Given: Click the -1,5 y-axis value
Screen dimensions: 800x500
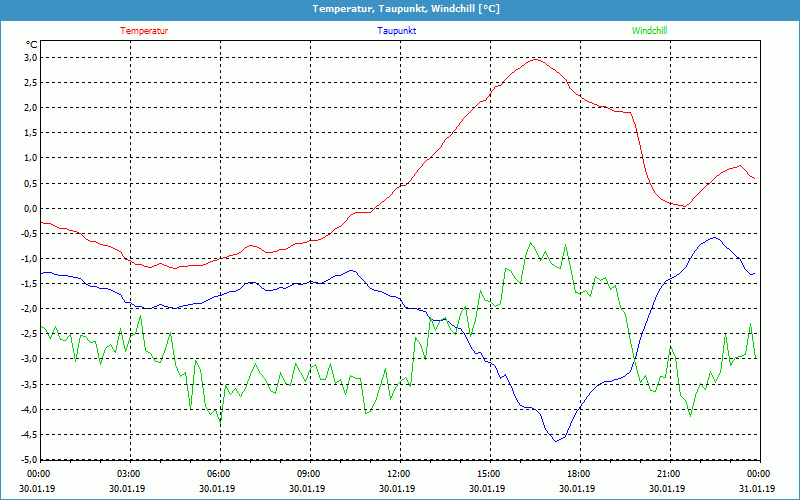Looking at the screenshot, I should pos(30,284).
